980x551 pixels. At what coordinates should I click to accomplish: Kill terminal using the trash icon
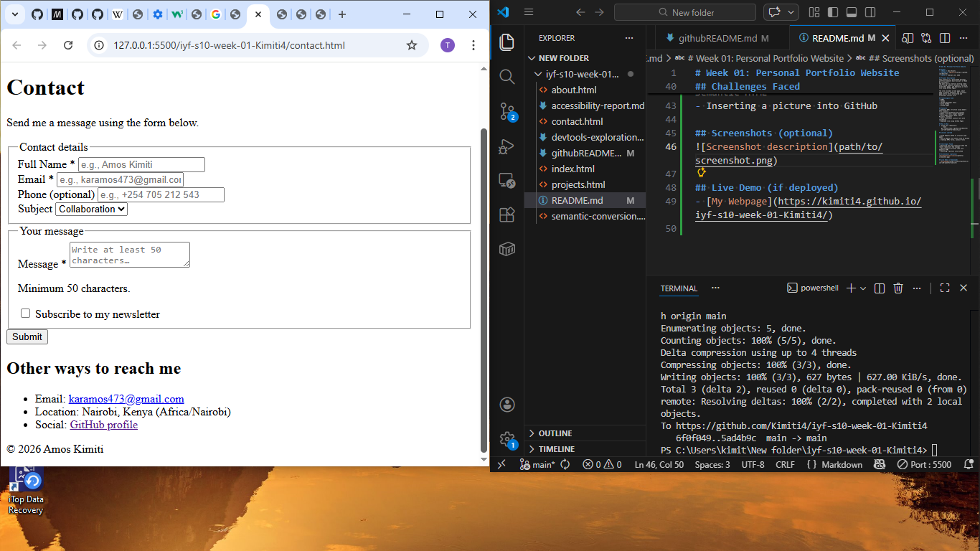coord(898,288)
